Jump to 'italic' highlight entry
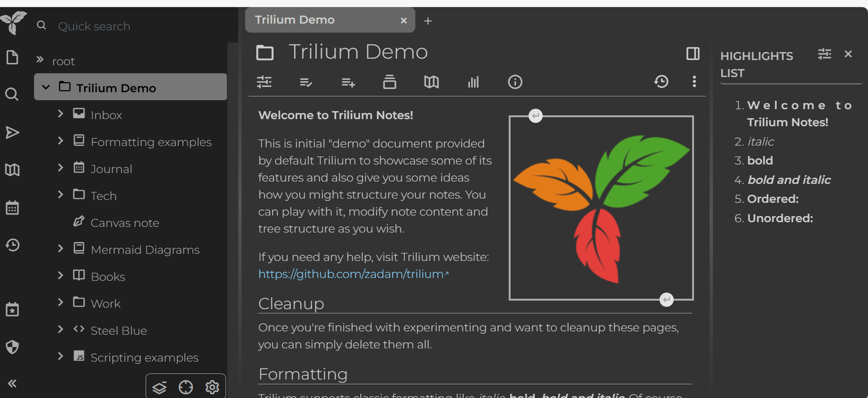This screenshot has width=868, height=398. tap(761, 141)
